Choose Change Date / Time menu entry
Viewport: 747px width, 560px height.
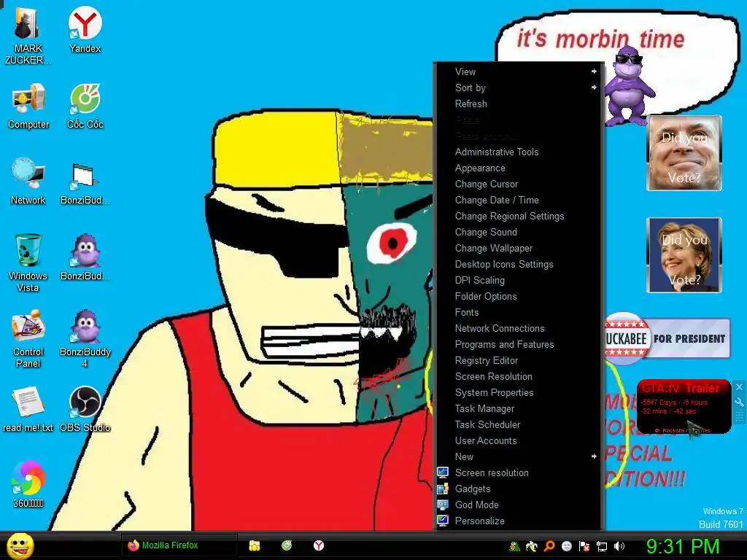point(519,200)
